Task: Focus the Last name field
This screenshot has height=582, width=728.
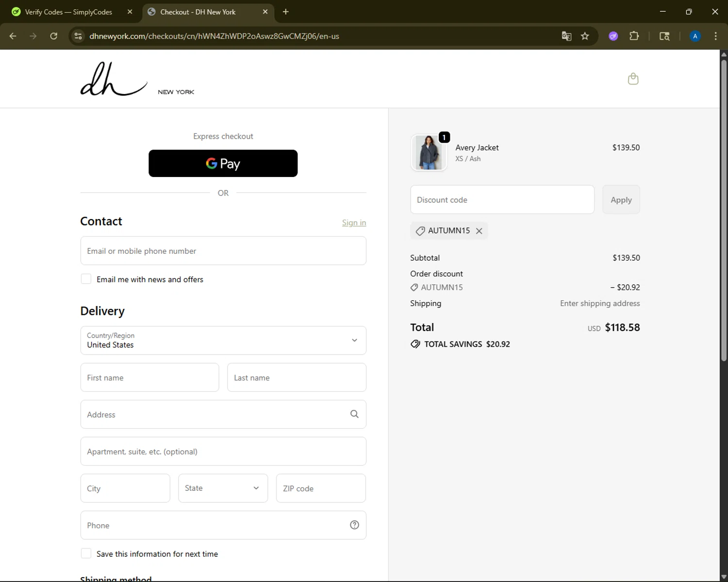Action: [297, 377]
